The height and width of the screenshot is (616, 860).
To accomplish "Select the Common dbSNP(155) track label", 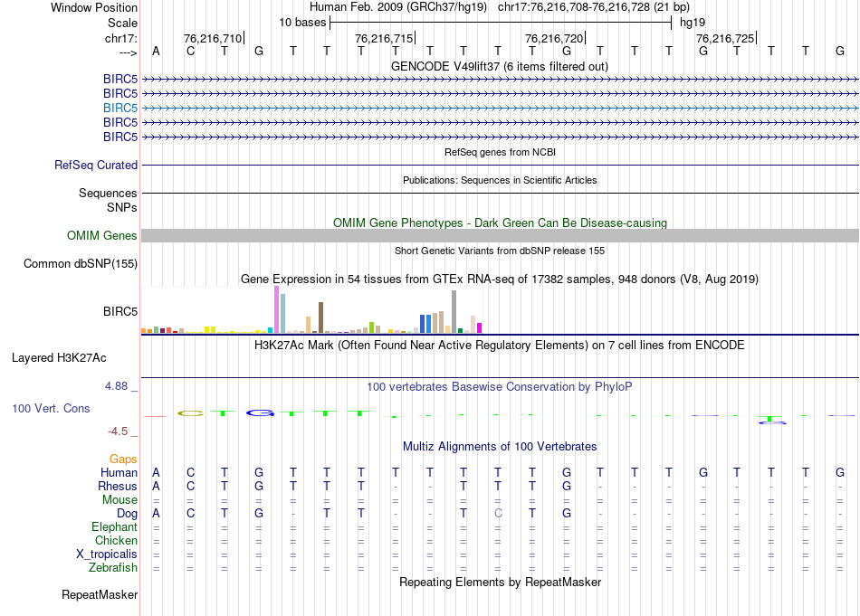I will pos(81,263).
